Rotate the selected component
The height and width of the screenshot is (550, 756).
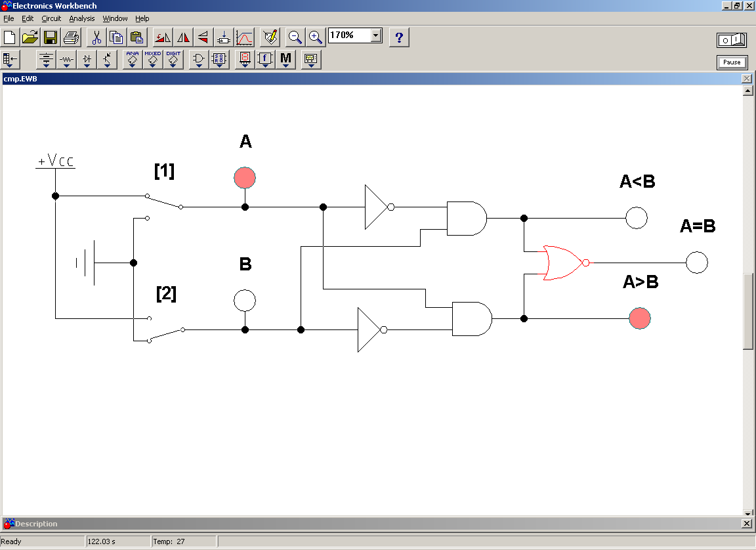pos(163,37)
